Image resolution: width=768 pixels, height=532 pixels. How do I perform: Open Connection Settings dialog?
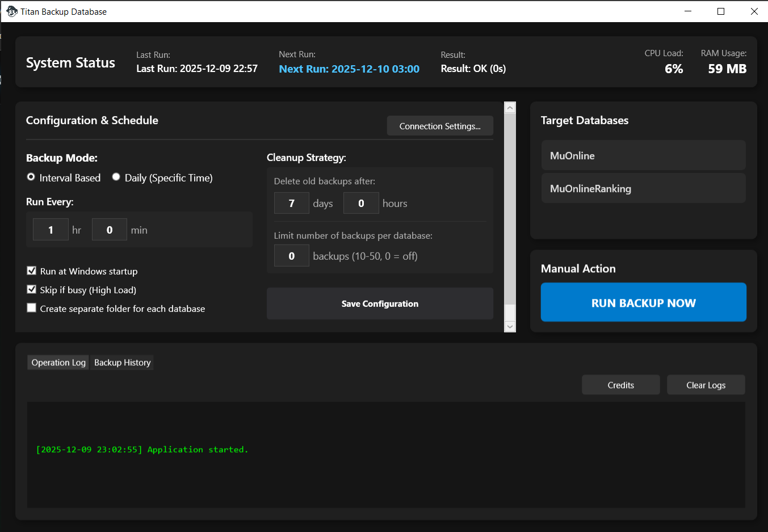click(x=440, y=126)
